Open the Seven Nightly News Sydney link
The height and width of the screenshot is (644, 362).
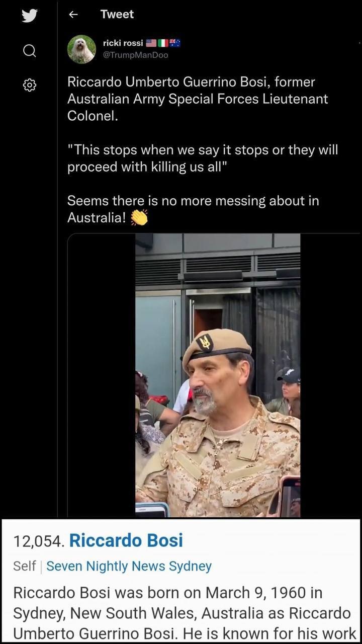point(129,566)
